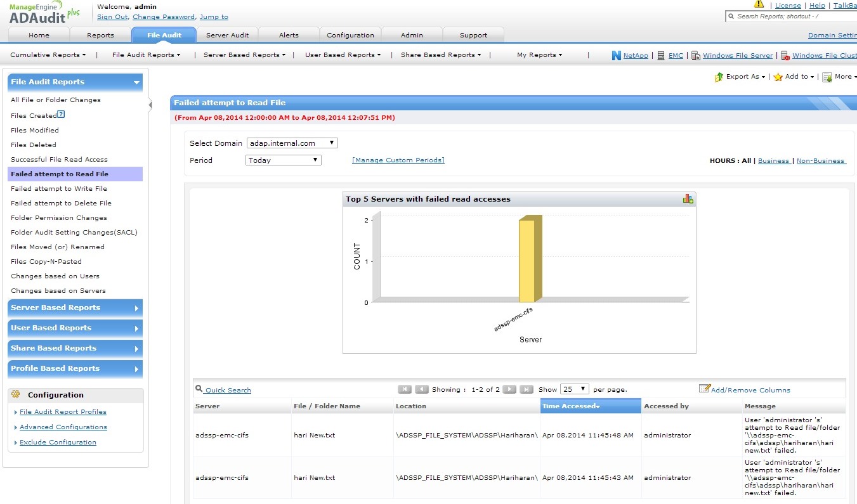Click the chart type icon on graph header
The height and width of the screenshot is (504, 857).
pyautogui.click(x=688, y=199)
